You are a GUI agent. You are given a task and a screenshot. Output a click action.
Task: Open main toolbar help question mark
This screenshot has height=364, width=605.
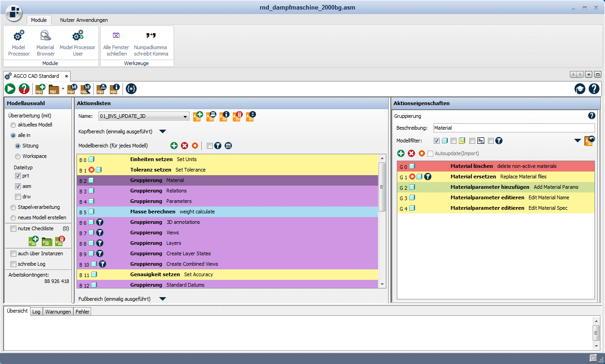coord(594,89)
